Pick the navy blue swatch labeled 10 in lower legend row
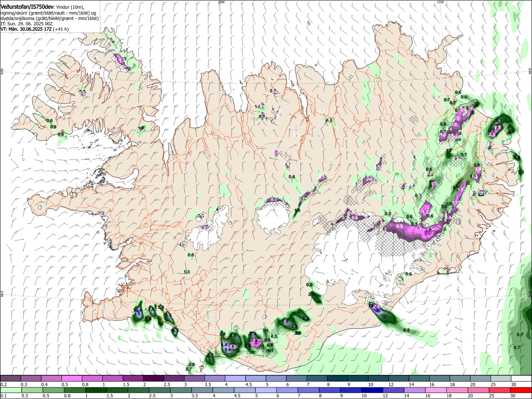 pyautogui.click(x=372, y=390)
